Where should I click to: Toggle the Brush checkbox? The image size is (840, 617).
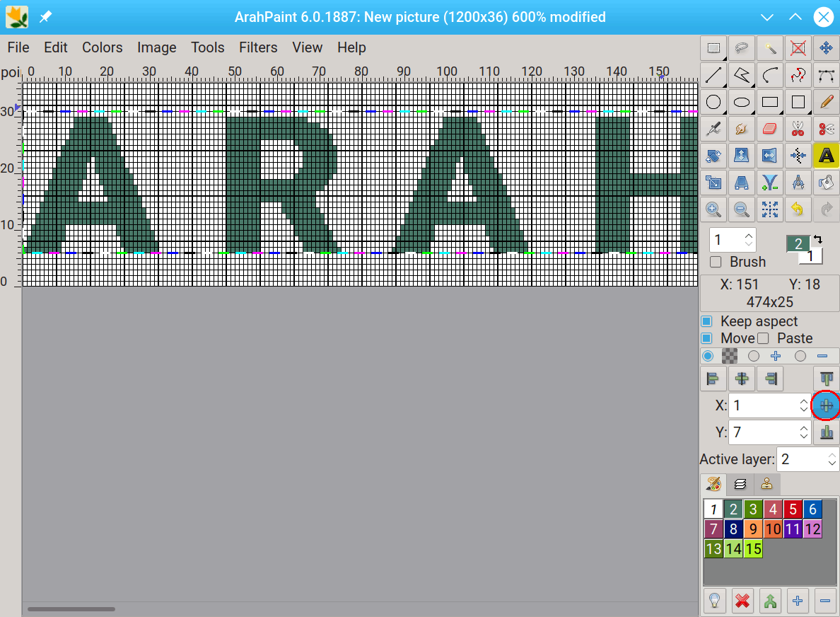tap(716, 262)
